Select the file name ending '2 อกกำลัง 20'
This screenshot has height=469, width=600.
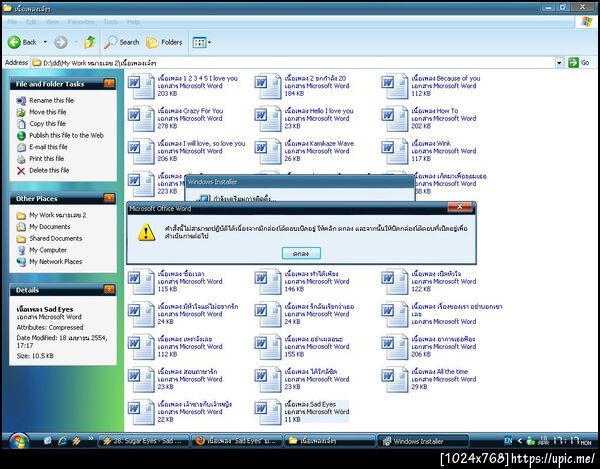315,78
